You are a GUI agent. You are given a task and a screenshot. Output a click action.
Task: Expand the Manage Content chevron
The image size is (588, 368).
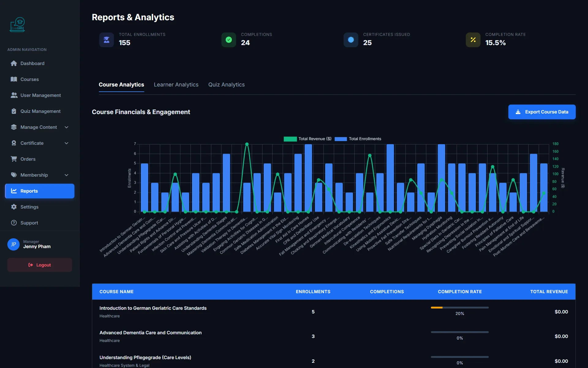tap(66, 127)
